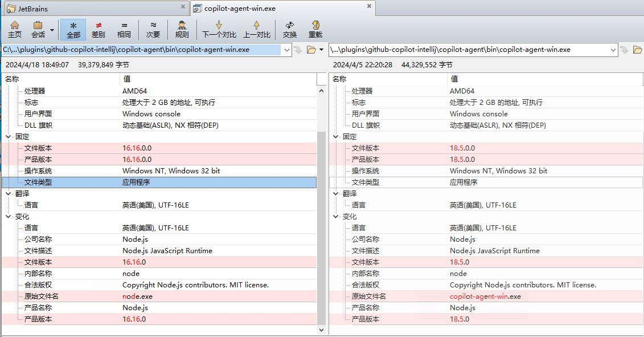Toggle the 差别 differences filter

(99, 30)
